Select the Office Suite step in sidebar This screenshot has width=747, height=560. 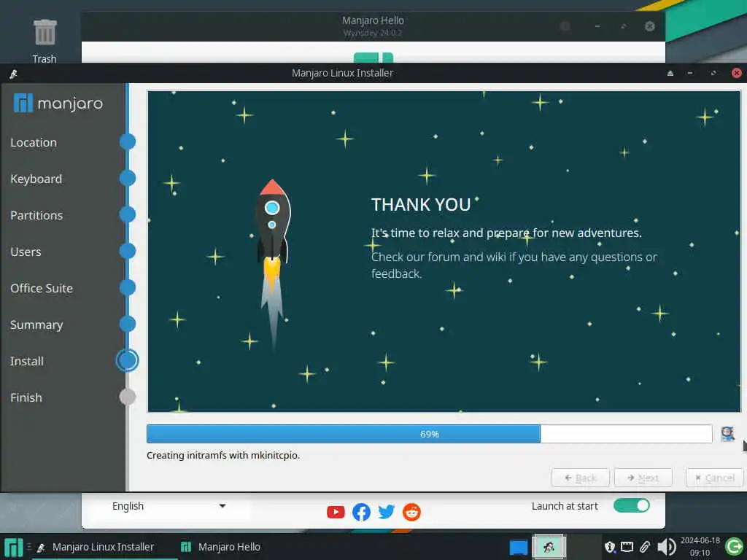pos(42,288)
